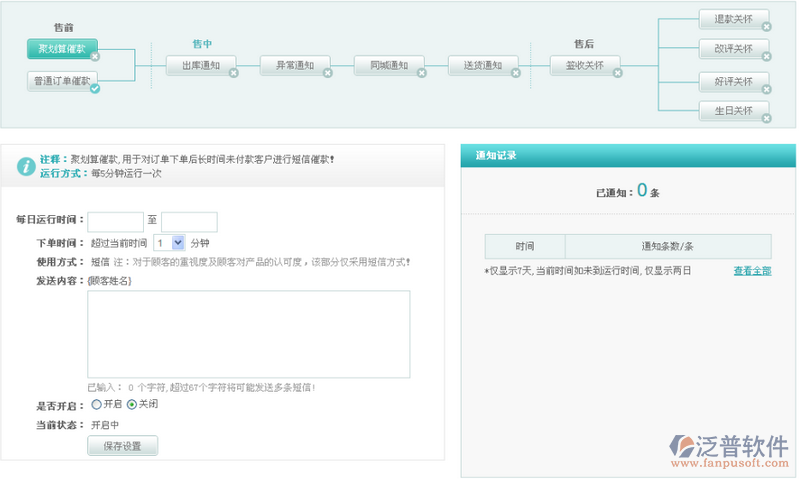Screen dimensions: 799x479
Task: Click the X icon on 退款关怀 node
Action: click(x=766, y=26)
